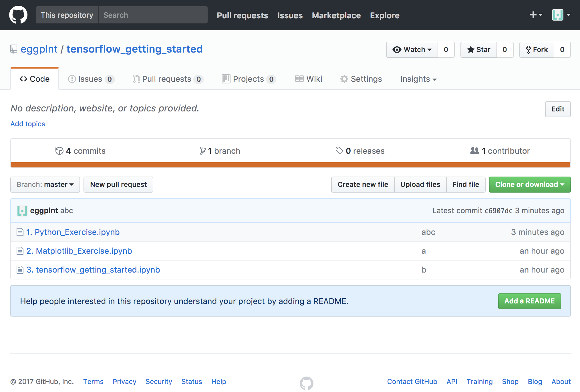Click the commits history clock icon
Viewport: 580px width, 392px height.
(x=59, y=151)
